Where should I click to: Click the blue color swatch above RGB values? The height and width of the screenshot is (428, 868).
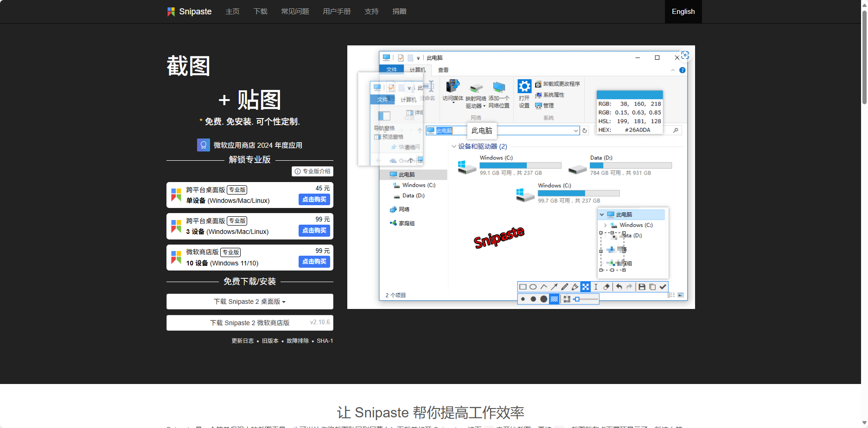coord(629,94)
